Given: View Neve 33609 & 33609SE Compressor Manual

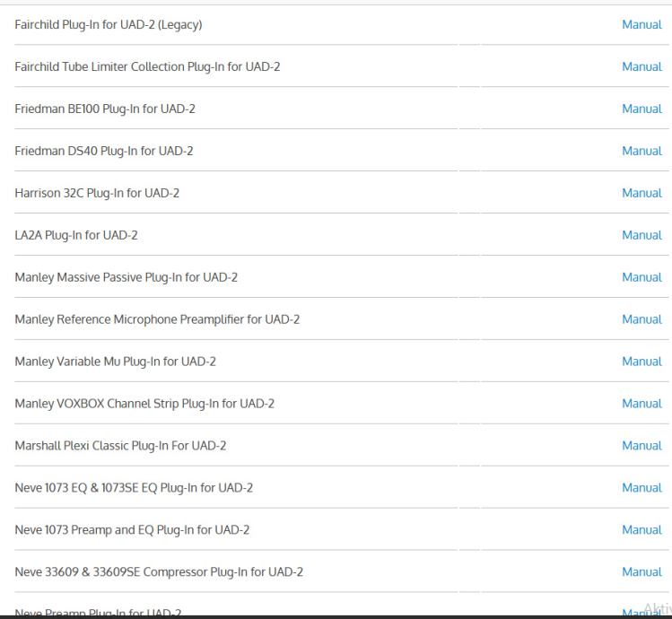Looking at the screenshot, I should click(x=641, y=572).
